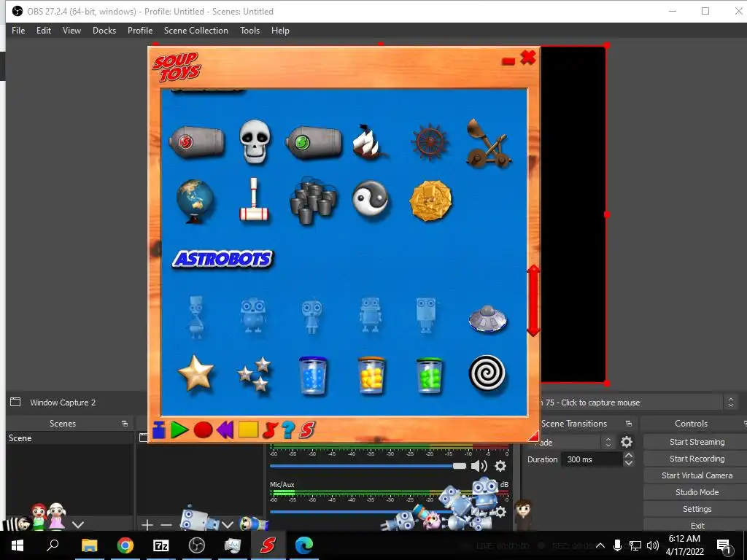This screenshot has width=747, height=560.
Task: Click the blue weight icon in Soup Toys toolbar
Action: tap(158, 429)
